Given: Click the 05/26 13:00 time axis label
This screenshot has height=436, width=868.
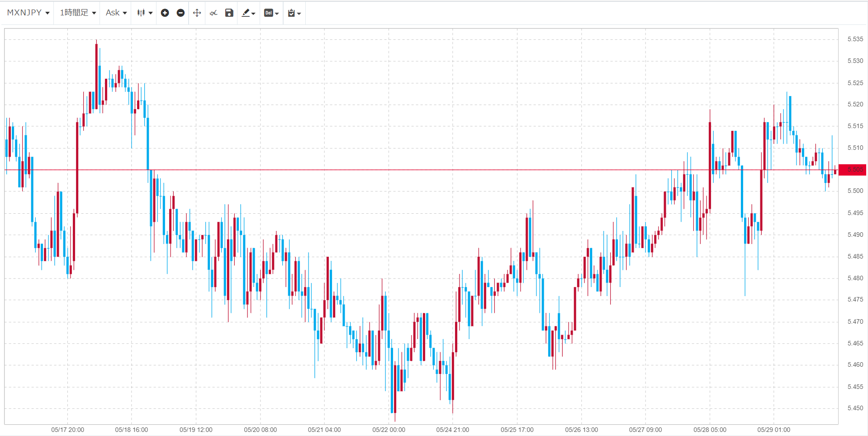Looking at the screenshot, I should (x=582, y=430).
